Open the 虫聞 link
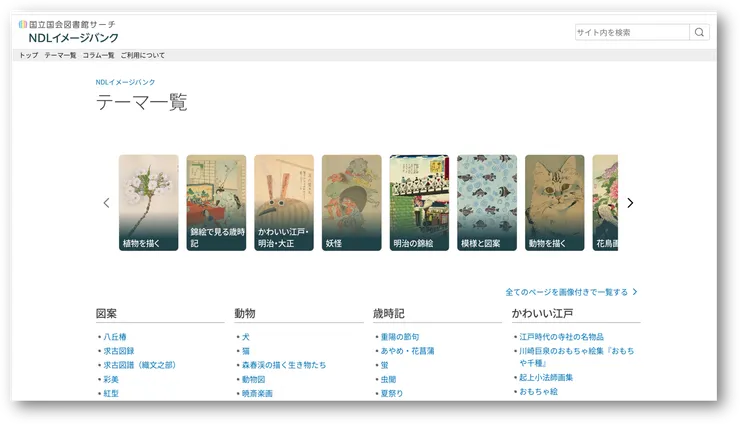This screenshot has width=740, height=424. tap(388, 379)
